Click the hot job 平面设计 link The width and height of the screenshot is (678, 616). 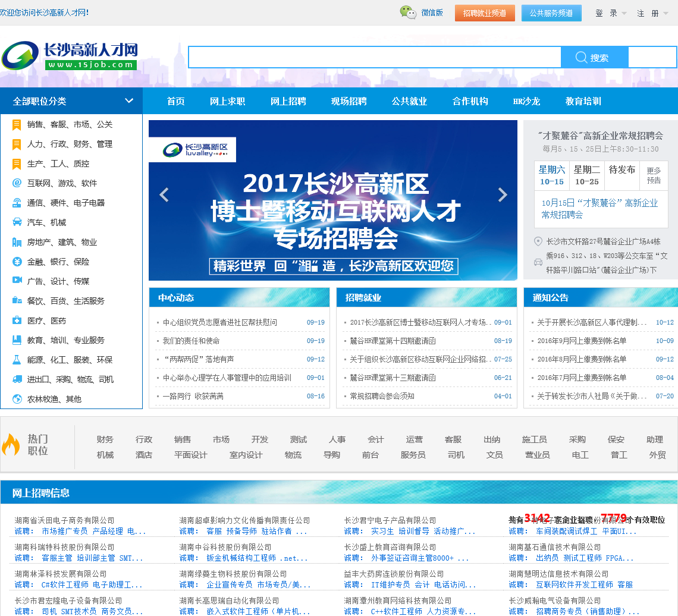(x=191, y=455)
